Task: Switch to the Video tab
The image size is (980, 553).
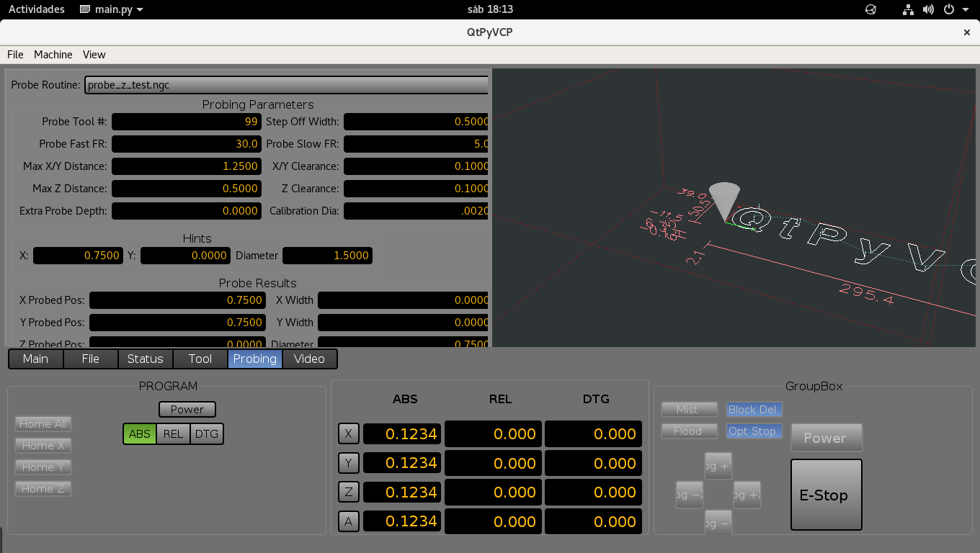Action: point(310,359)
